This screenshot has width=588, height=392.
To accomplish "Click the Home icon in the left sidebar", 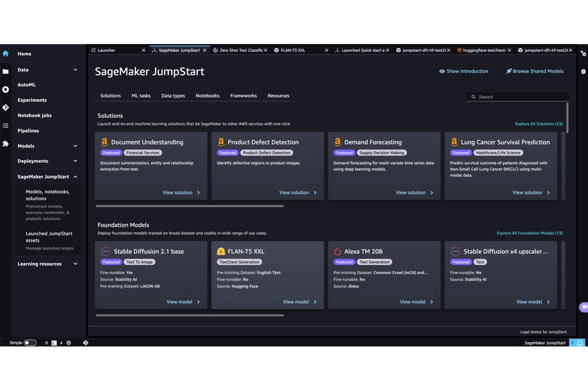I will (6, 53).
